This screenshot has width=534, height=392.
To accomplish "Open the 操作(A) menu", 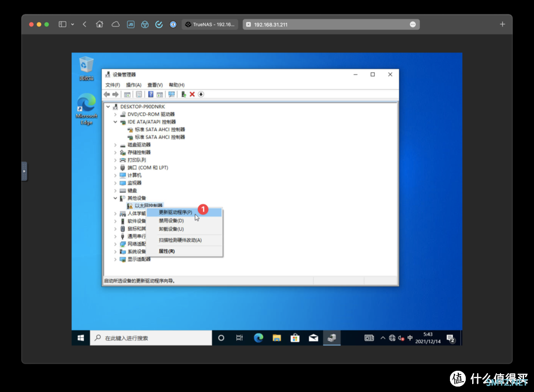I will click(133, 85).
